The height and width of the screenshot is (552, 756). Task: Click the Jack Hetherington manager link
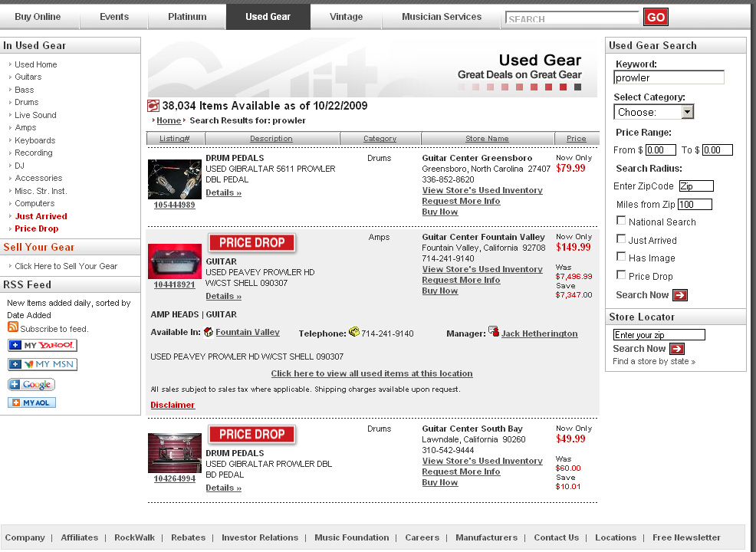[539, 333]
